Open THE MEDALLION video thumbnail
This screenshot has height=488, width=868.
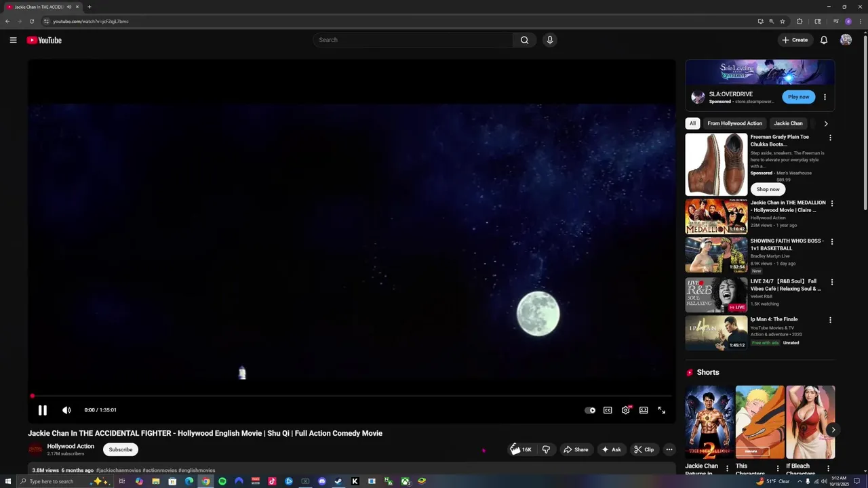[716, 216]
